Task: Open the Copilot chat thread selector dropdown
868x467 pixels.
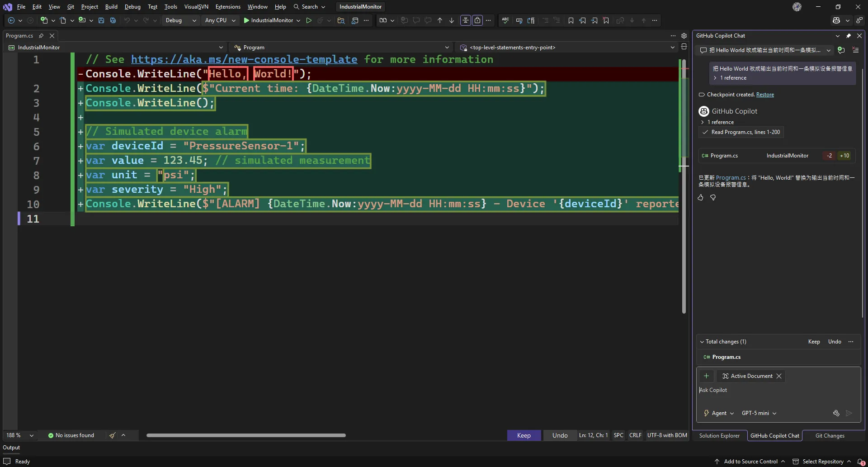Action: point(765,50)
